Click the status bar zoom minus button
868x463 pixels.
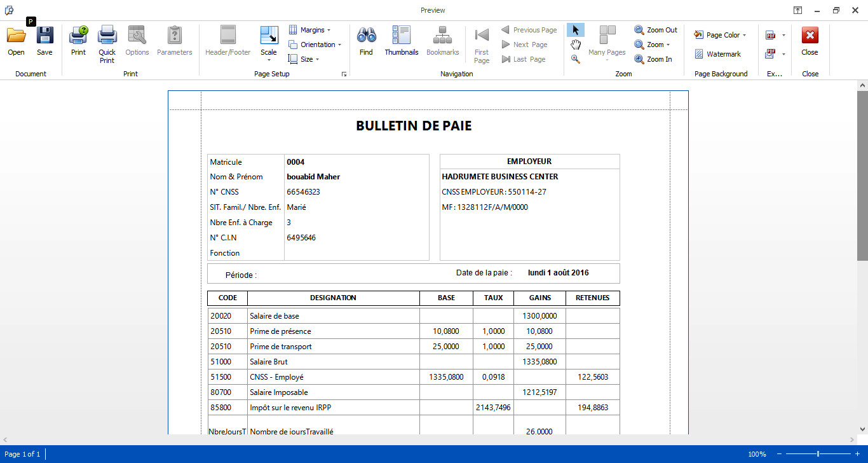(x=778, y=454)
